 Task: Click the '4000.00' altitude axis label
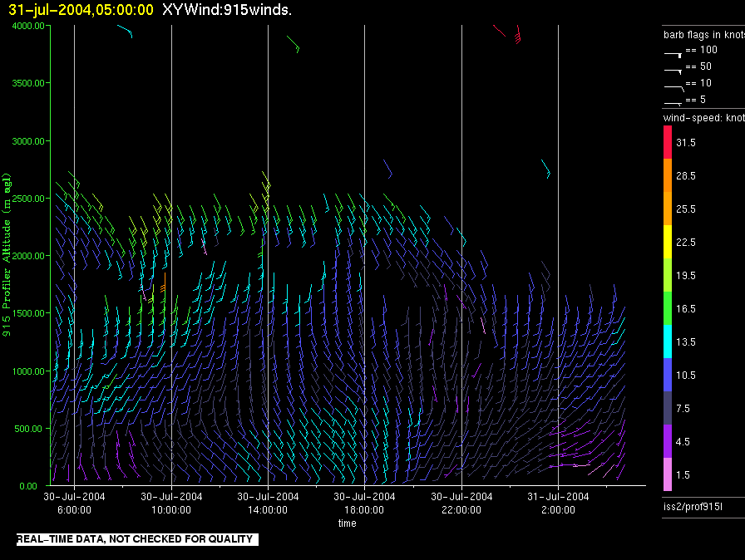click(x=28, y=26)
